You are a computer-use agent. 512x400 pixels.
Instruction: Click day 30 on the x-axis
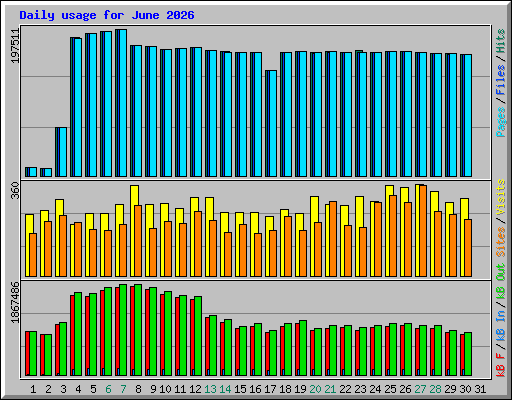465,389
